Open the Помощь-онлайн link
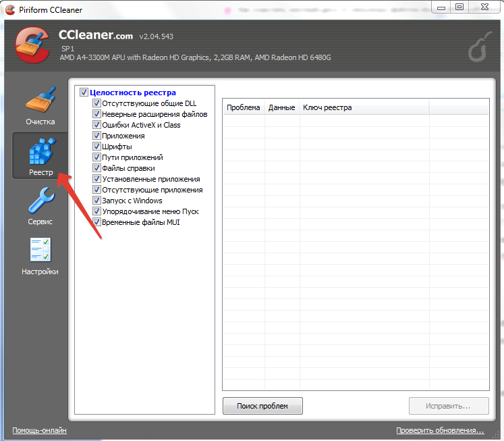Screen dimensions: 504x441 click(x=39, y=430)
